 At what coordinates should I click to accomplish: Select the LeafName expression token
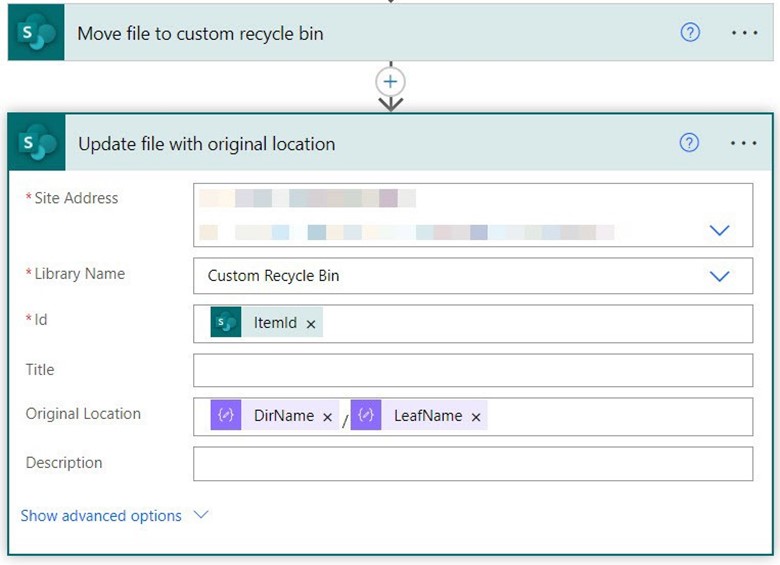click(427, 416)
